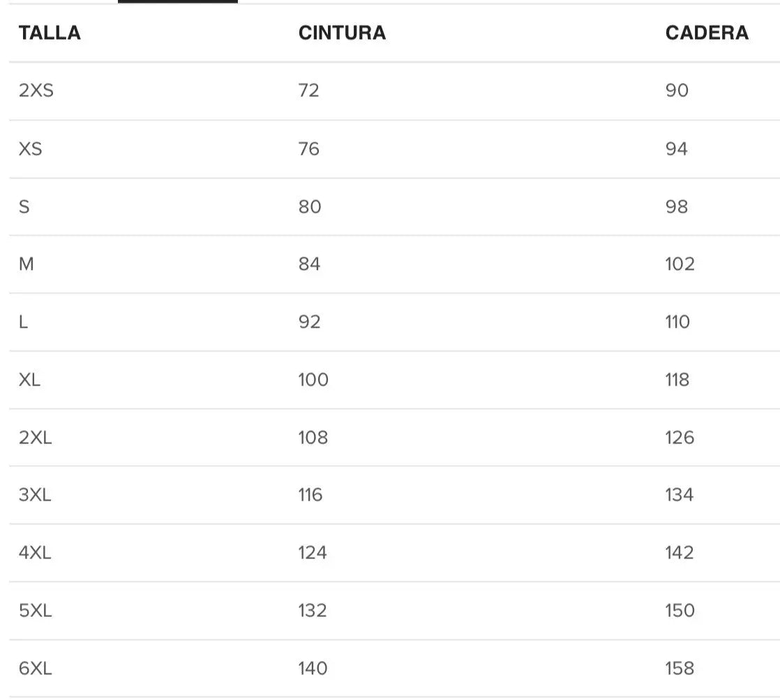Click the L size label
The image size is (780, 700).
pos(24,322)
